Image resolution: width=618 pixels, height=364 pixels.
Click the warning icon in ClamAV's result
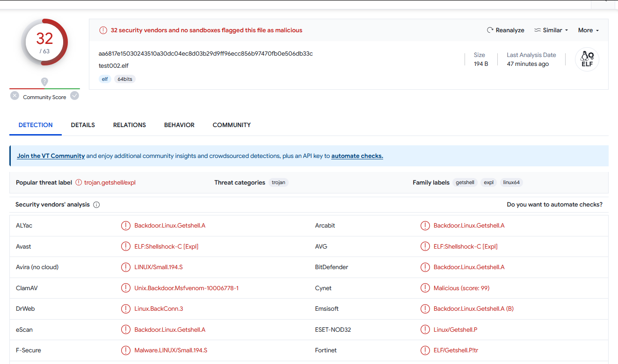pos(125,288)
